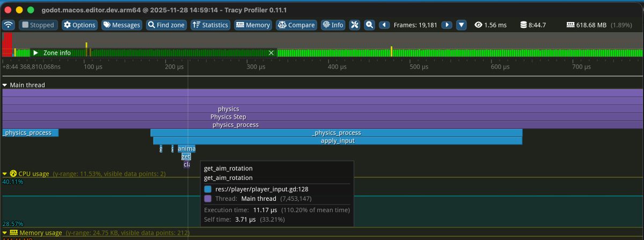The height and width of the screenshot is (240, 644).
Task: Select the apply_input zone bar
Action: click(x=338, y=141)
